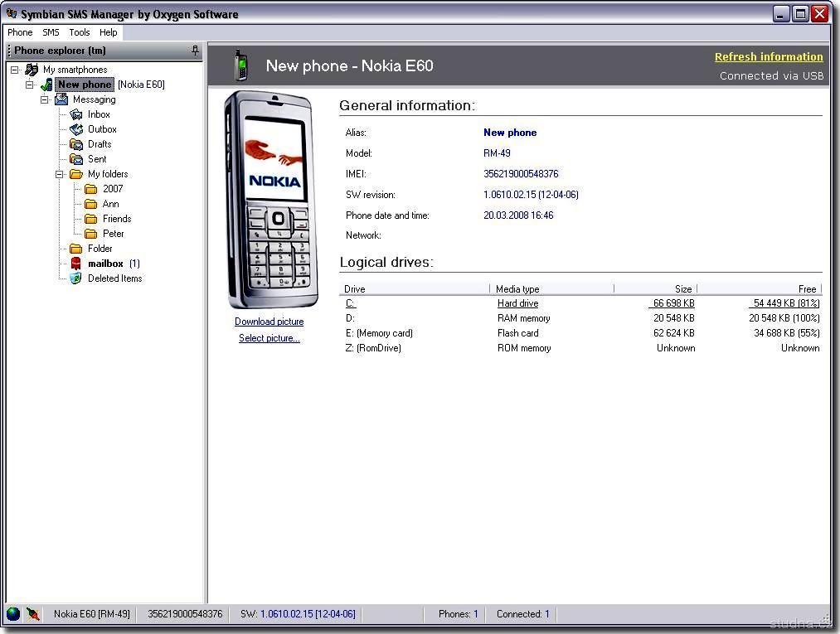The width and height of the screenshot is (840, 634).
Task: Click the Outbox folder icon
Action: click(x=76, y=129)
